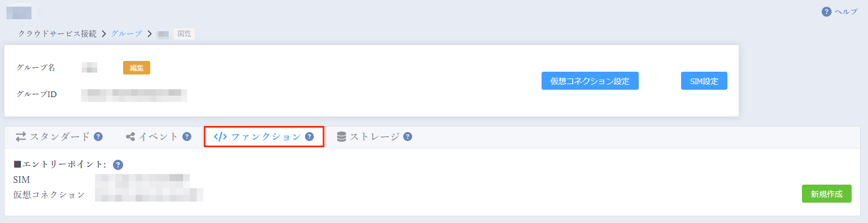Click the help icon beside エントリーポイント

click(117, 165)
